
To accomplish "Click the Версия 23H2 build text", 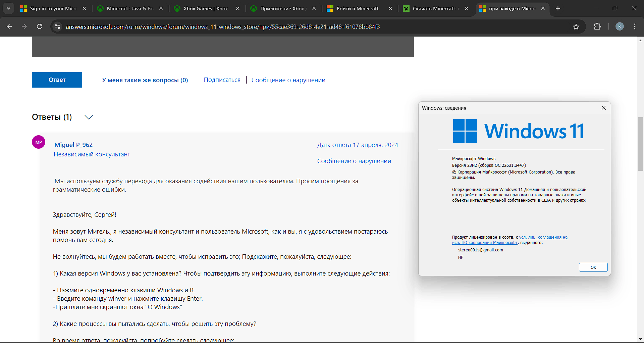I will [x=489, y=165].
